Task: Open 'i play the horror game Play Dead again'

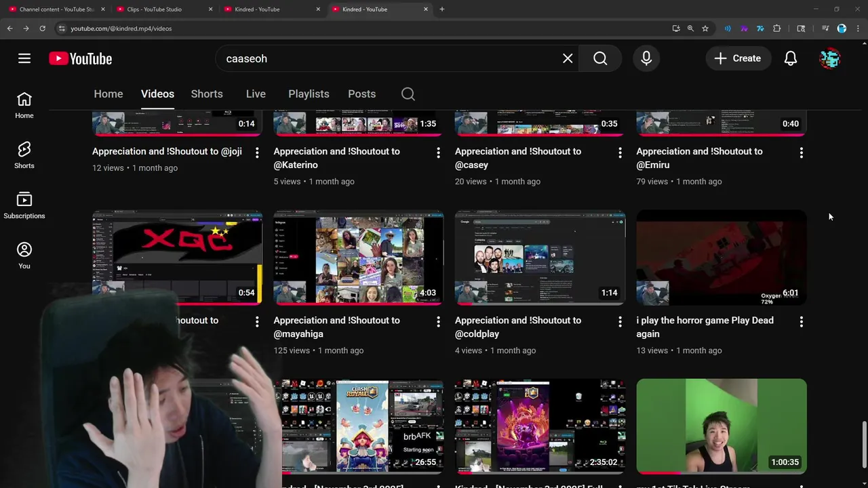Action: click(705, 327)
